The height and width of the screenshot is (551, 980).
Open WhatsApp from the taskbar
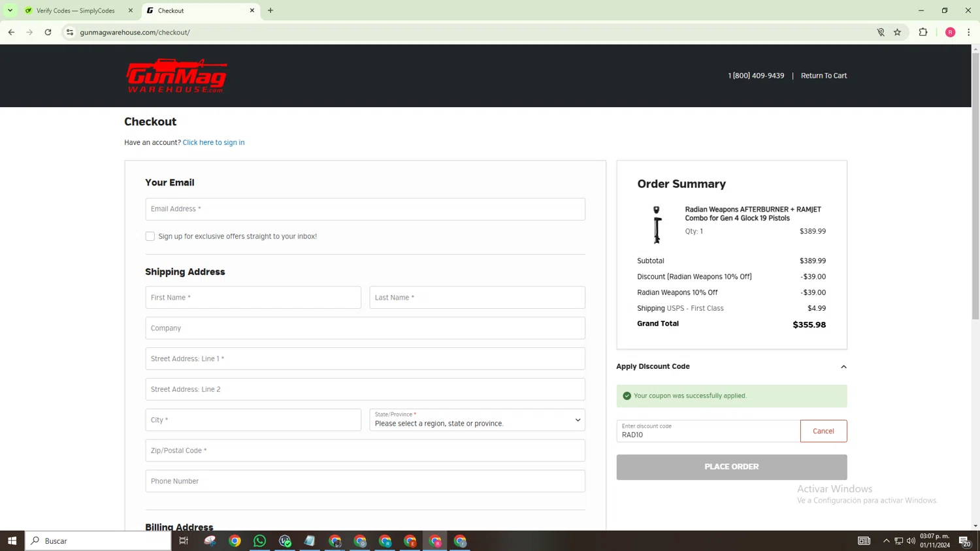pos(259,541)
